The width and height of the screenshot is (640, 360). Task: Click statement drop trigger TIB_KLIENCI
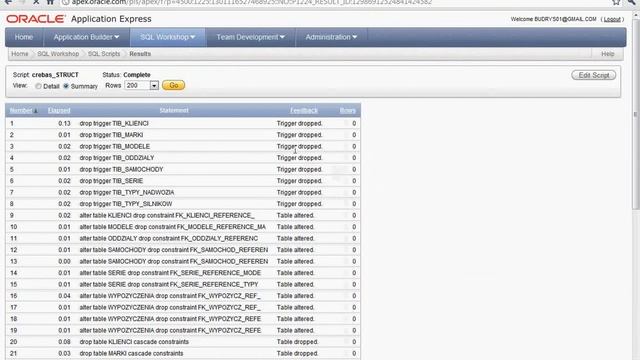pos(114,123)
